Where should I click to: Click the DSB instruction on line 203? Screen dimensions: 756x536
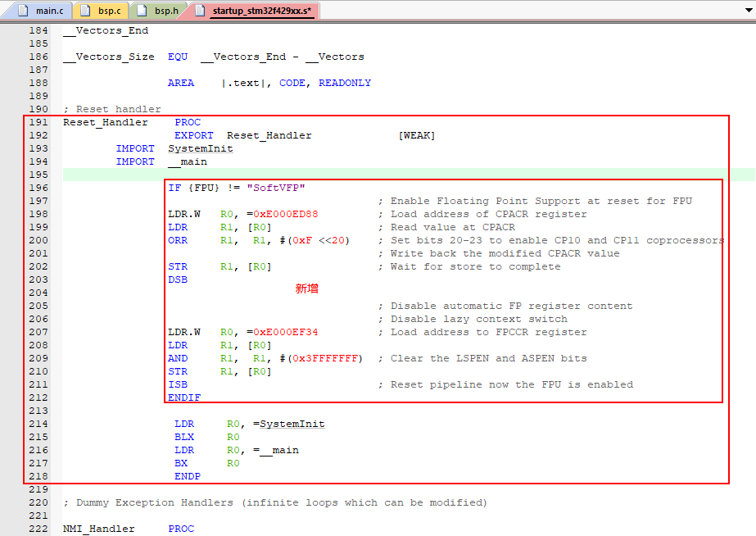click(178, 279)
